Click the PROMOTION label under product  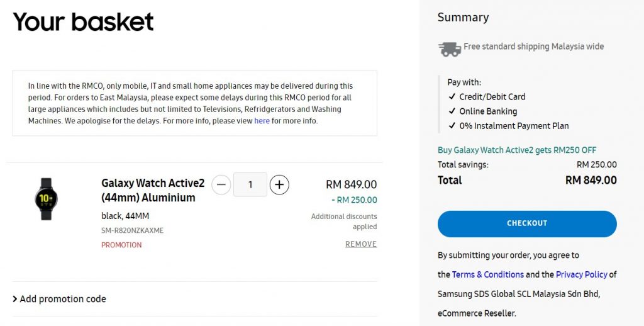pyautogui.click(x=121, y=245)
